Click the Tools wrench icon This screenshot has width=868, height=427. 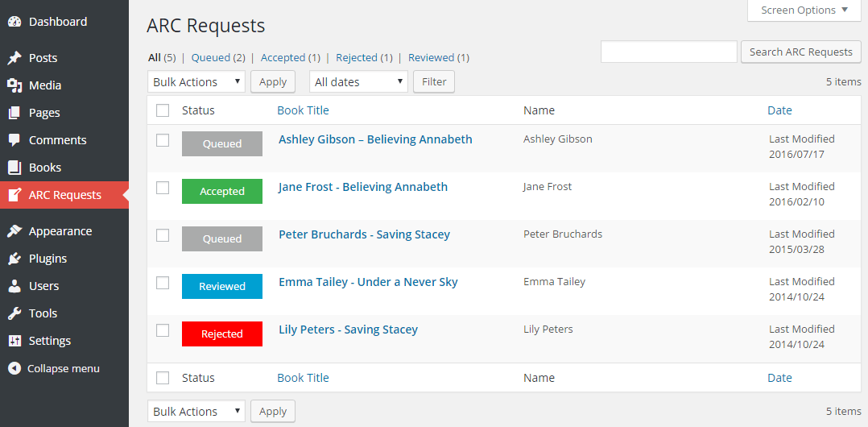pyautogui.click(x=14, y=313)
